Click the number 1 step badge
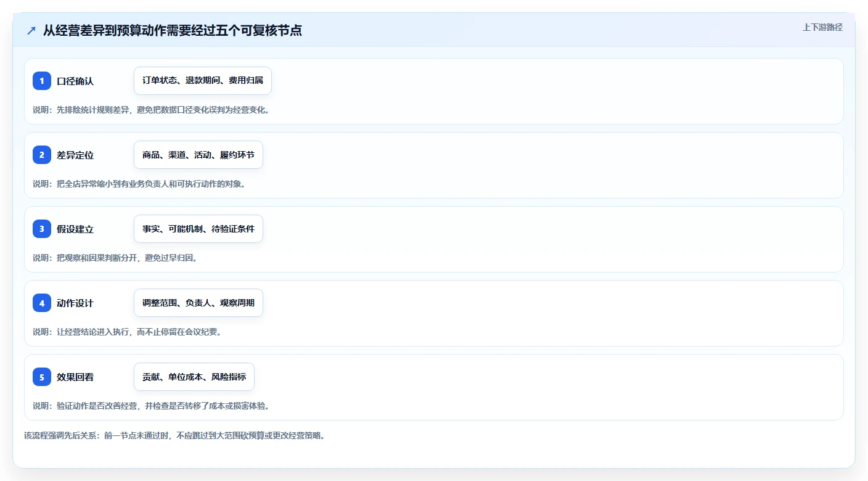This screenshot has height=481, width=868. pyautogui.click(x=42, y=81)
